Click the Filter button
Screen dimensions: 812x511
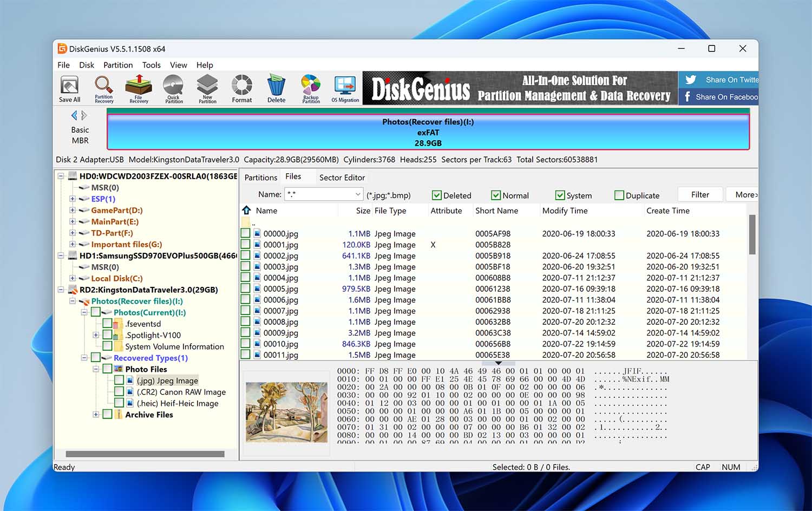(700, 195)
